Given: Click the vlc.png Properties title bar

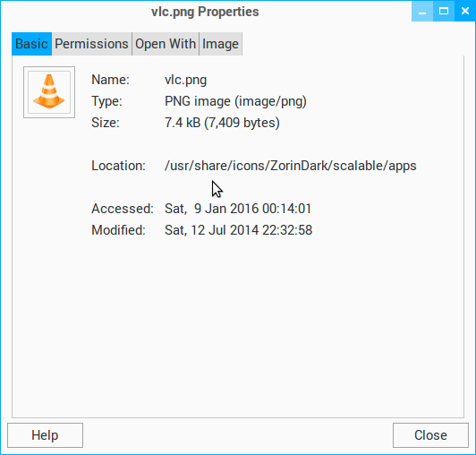Looking at the screenshot, I should coord(205,12).
